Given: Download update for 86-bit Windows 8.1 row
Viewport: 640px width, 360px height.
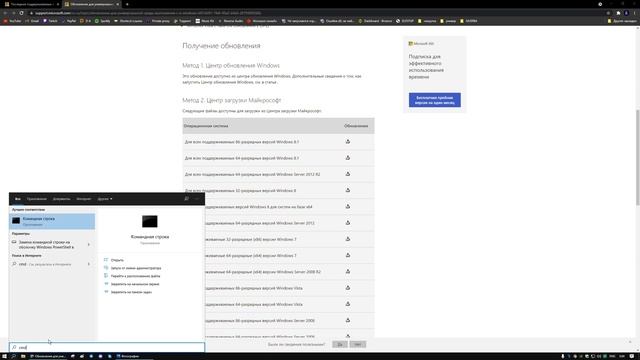Looking at the screenshot, I should 348,142.
